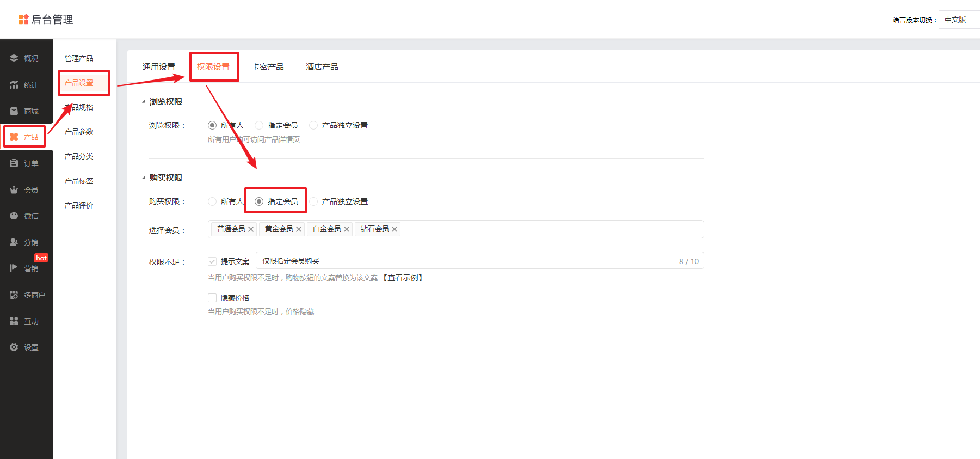Open 产品分类 submenu item
Image resolution: width=980 pixels, height=459 pixels.
pyautogui.click(x=79, y=156)
